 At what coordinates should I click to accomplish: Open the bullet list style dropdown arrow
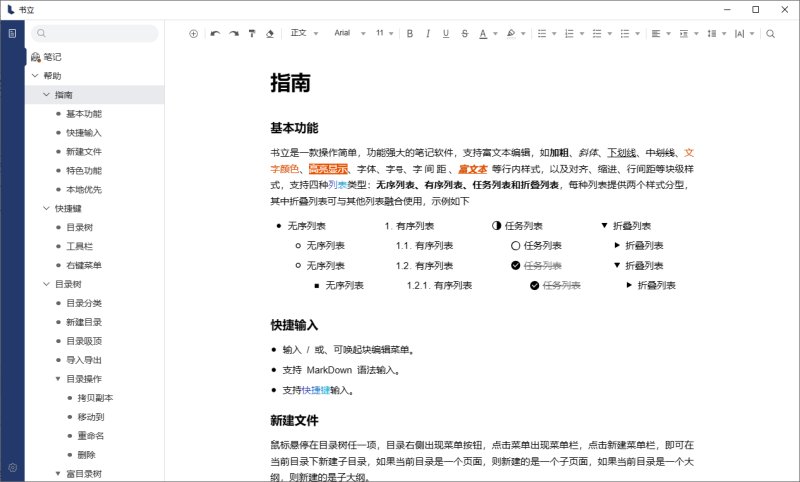click(554, 34)
